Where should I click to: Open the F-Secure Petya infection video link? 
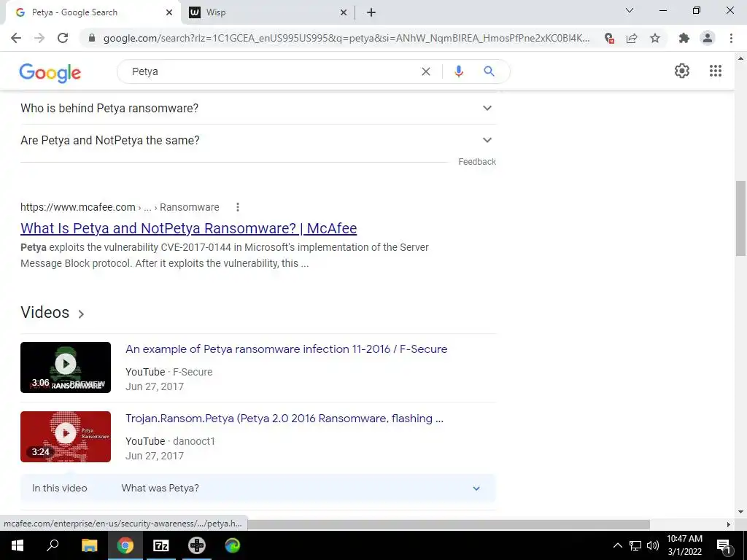[286, 349]
